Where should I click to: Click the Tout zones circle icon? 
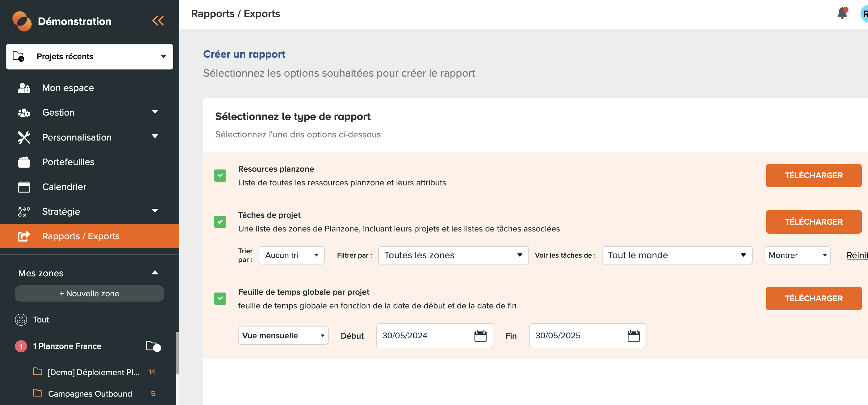(21, 319)
